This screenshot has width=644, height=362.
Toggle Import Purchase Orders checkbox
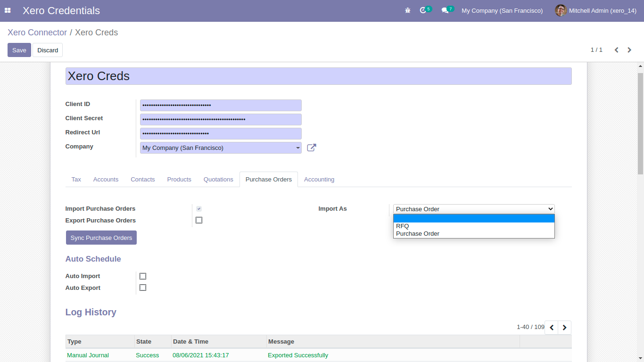coord(199,209)
